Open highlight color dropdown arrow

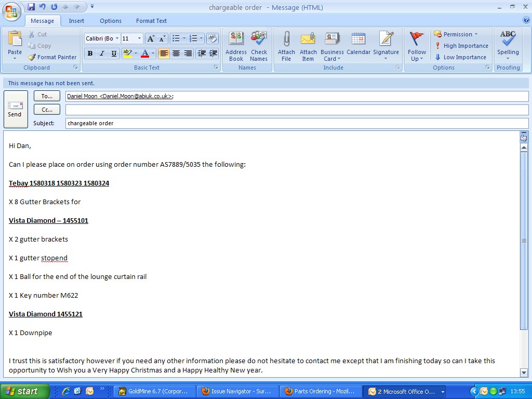click(136, 54)
